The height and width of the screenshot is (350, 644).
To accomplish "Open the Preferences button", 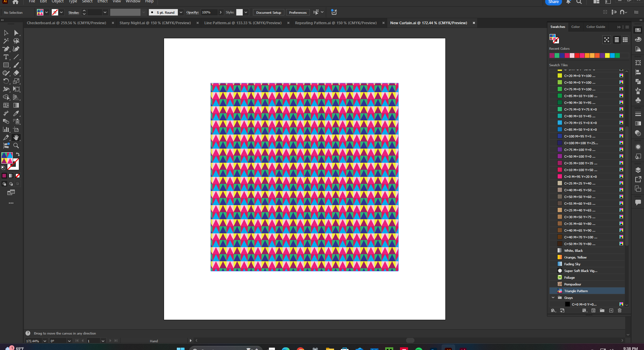I will (298, 12).
